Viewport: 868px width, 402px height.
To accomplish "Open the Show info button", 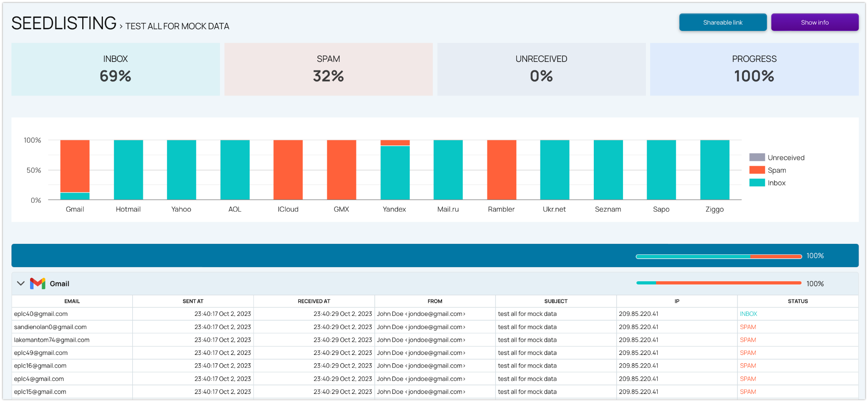I will click(x=815, y=22).
